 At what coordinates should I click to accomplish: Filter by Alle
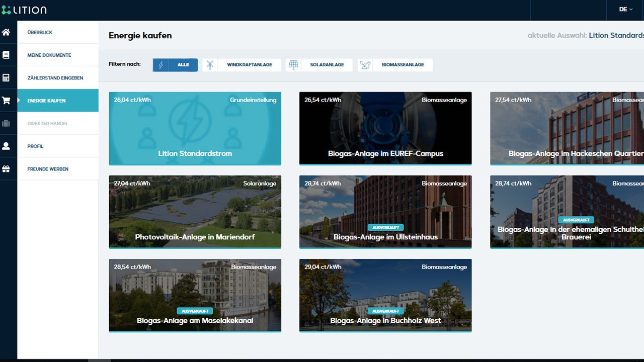point(175,65)
